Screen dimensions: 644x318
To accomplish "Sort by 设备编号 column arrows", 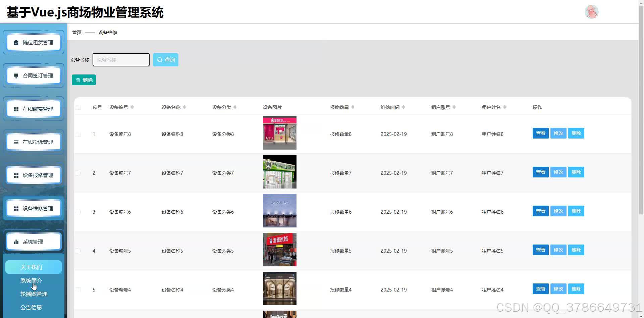I will click(x=132, y=107).
